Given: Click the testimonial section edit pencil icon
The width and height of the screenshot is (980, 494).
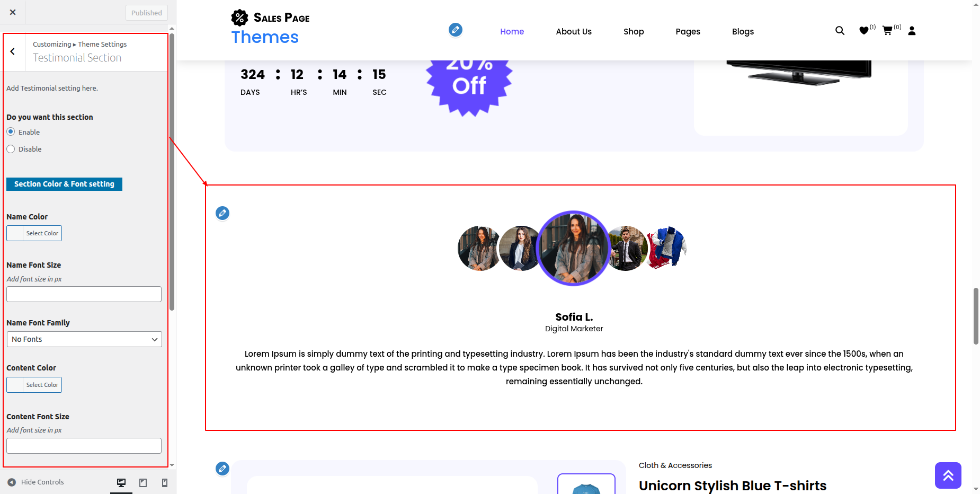Looking at the screenshot, I should (x=222, y=213).
